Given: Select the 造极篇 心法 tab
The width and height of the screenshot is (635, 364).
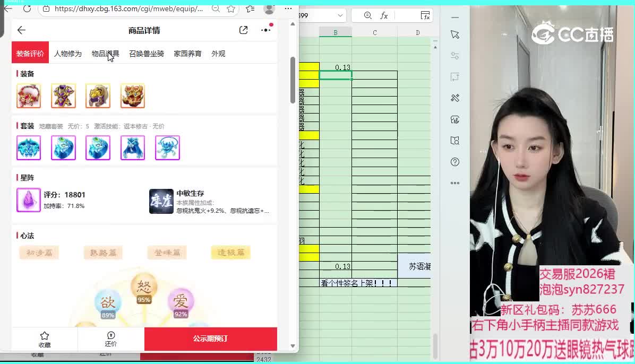Looking at the screenshot, I should (x=231, y=253).
